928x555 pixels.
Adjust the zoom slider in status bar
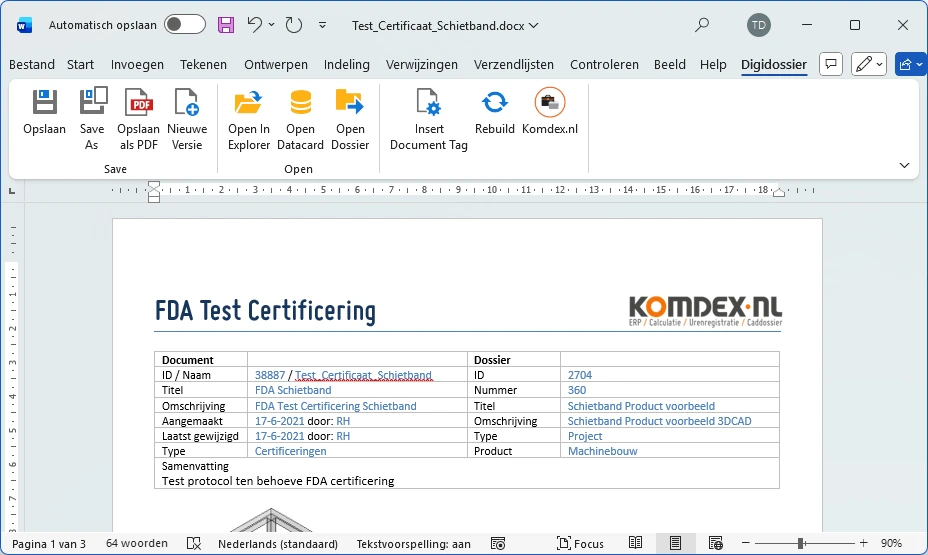pos(801,544)
